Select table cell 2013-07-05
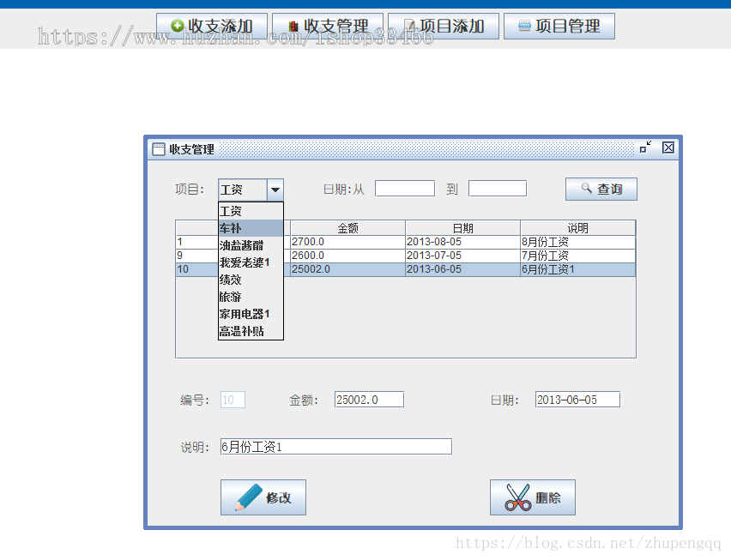Image resolution: width=731 pixels, height=560 pixels. click(463, 256)
